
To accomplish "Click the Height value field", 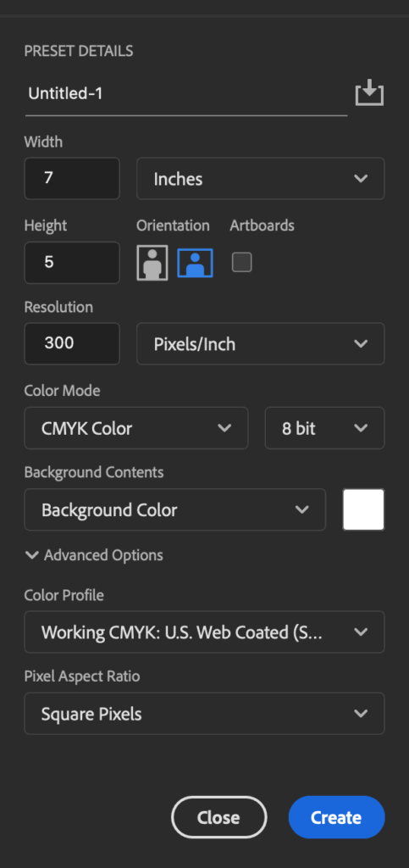I will click(72, 263).
